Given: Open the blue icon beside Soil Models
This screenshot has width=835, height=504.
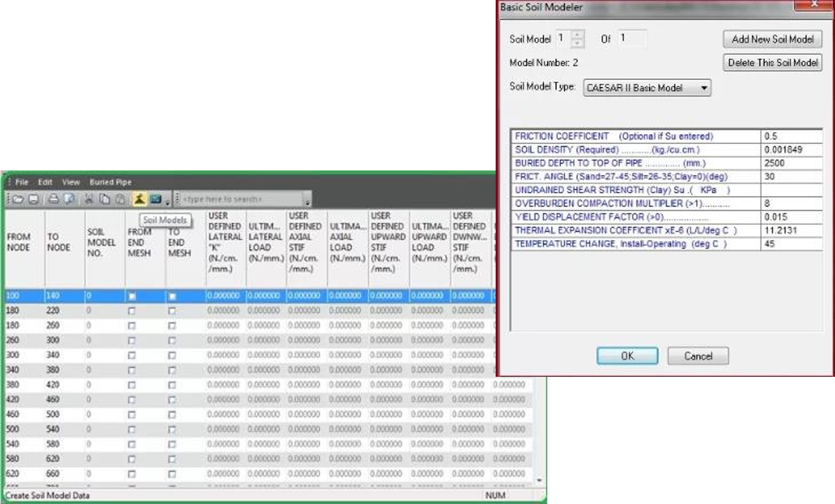Looking at the screenshot, I should pos(156,199).
